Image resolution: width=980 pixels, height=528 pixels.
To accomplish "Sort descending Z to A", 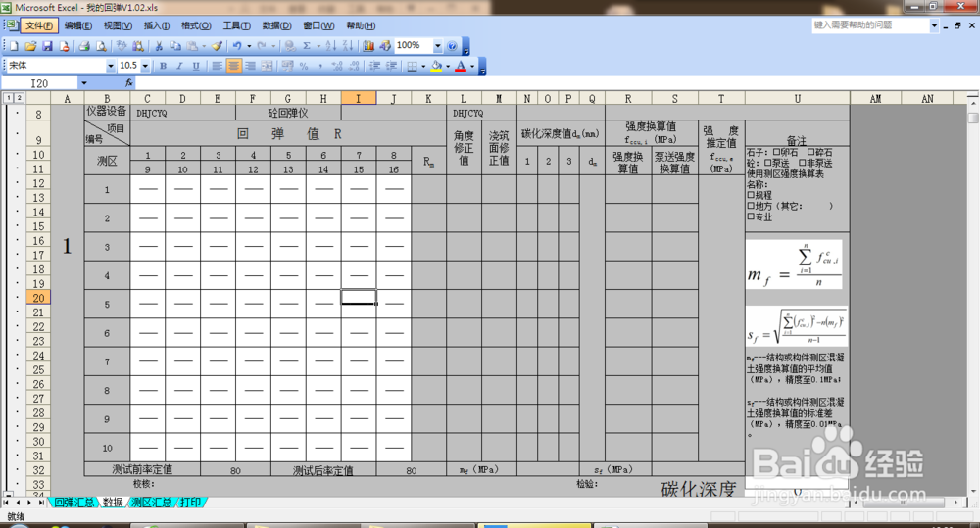I will coord(348,46).
